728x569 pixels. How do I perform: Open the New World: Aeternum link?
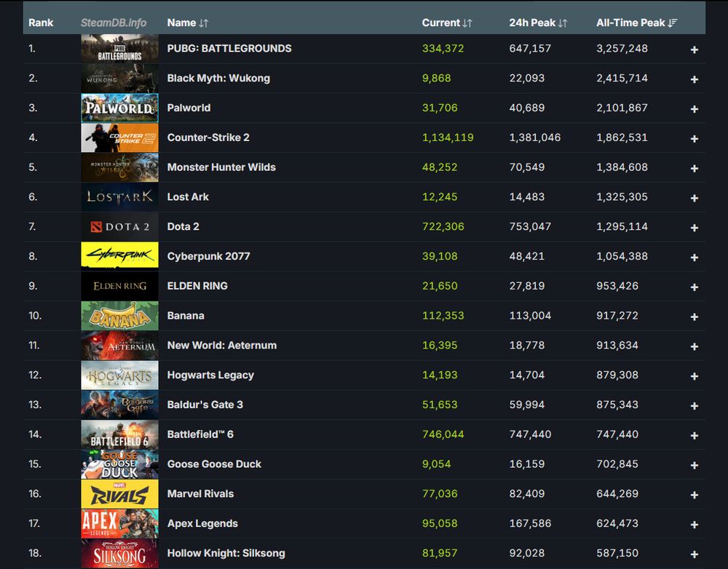pos(222,346)
